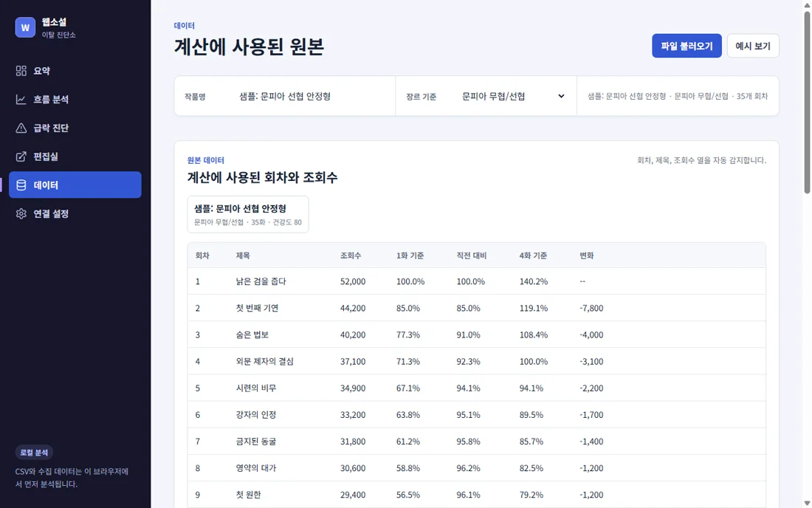Click the 40,200 view count cell

[353, 334]
